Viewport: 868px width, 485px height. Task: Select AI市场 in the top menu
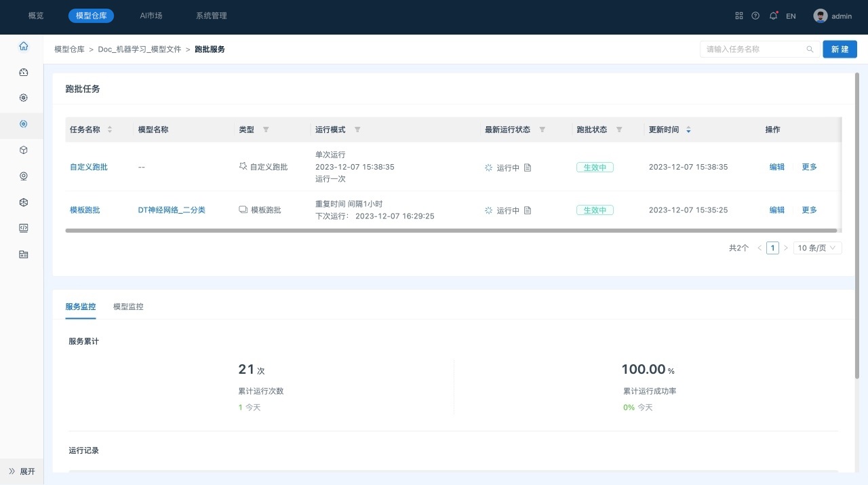tap(151, 16)
